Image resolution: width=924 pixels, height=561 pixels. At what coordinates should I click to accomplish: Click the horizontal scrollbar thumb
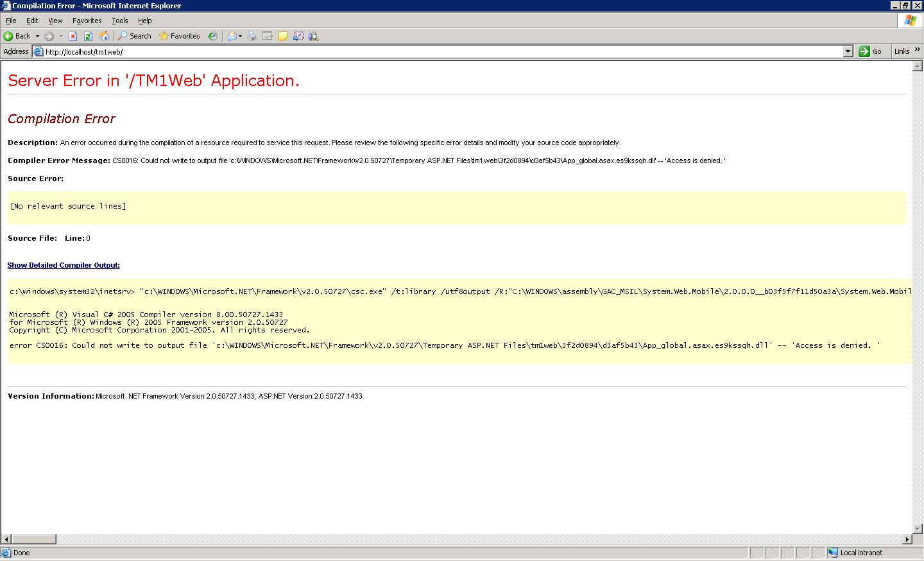click(x=34, y=539)
